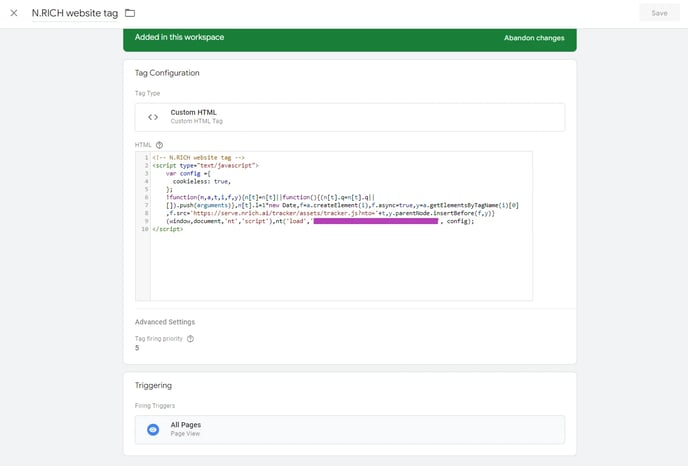Click the Tag Type label
Image resolution: width=688 pixels, height=466 pixels.
(147, 93)
